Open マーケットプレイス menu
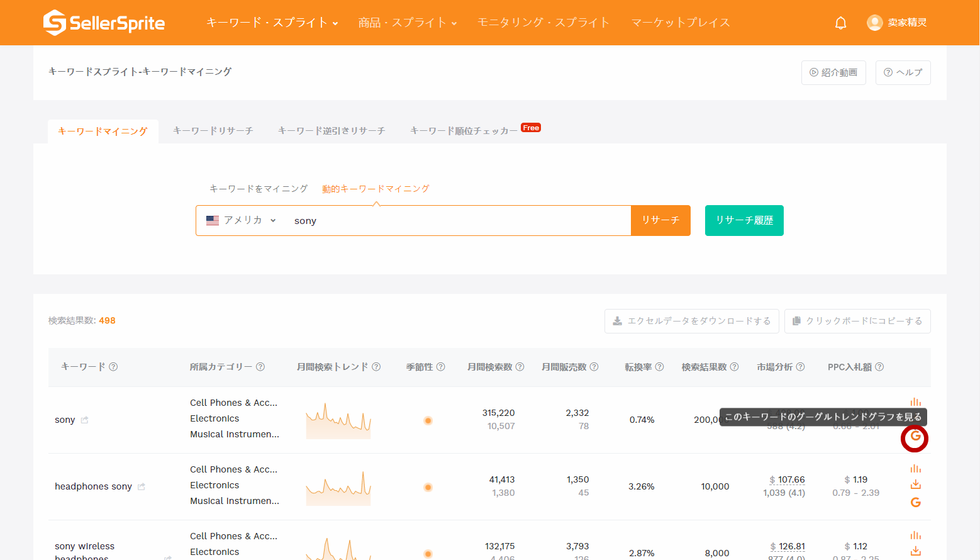The image size is (980, 560). coord(681,23)
